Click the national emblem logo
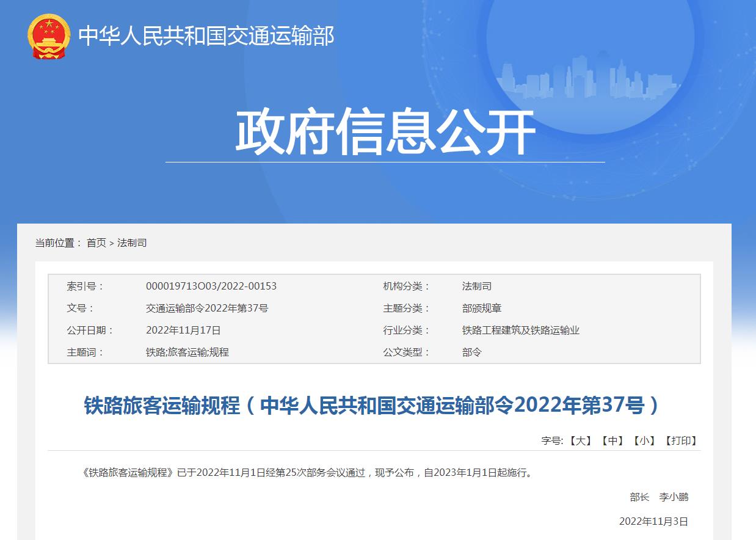 pyautogui.click(x=49, y=36)
